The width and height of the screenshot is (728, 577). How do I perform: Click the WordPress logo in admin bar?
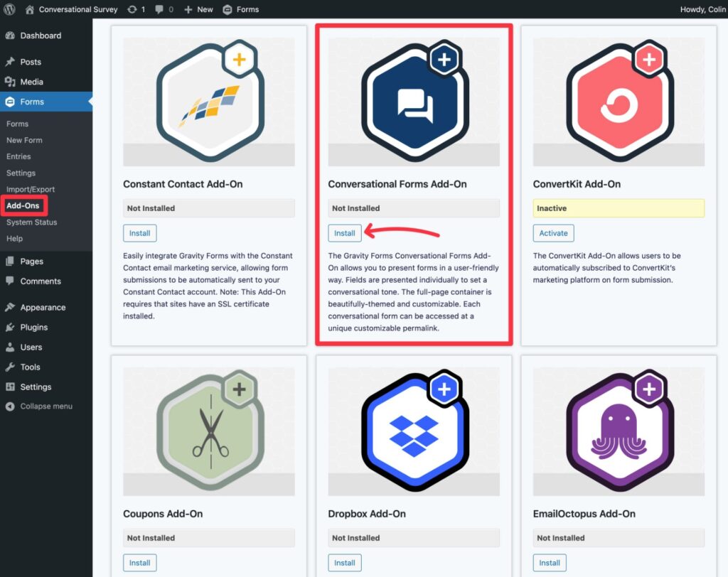10,9
